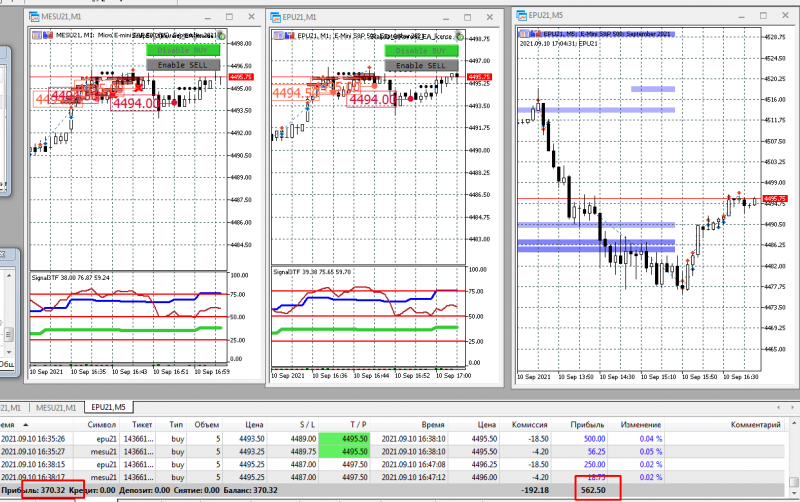The width and height of the screenshot is (800, 502).
Task: Sort history by the Тикет column
Action: click(142, 424)
